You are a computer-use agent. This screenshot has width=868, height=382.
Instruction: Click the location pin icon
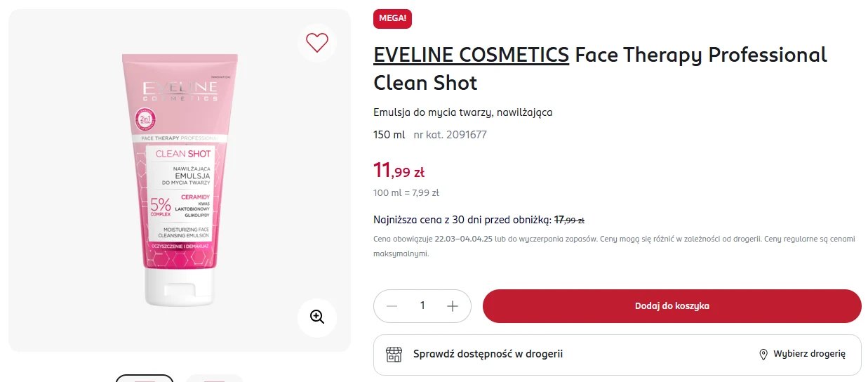763,355
